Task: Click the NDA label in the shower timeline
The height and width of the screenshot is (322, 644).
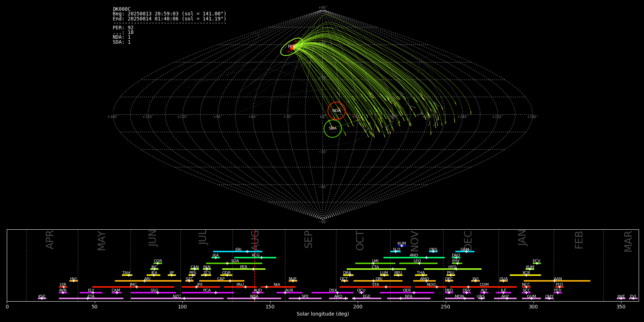Action: 254,297
